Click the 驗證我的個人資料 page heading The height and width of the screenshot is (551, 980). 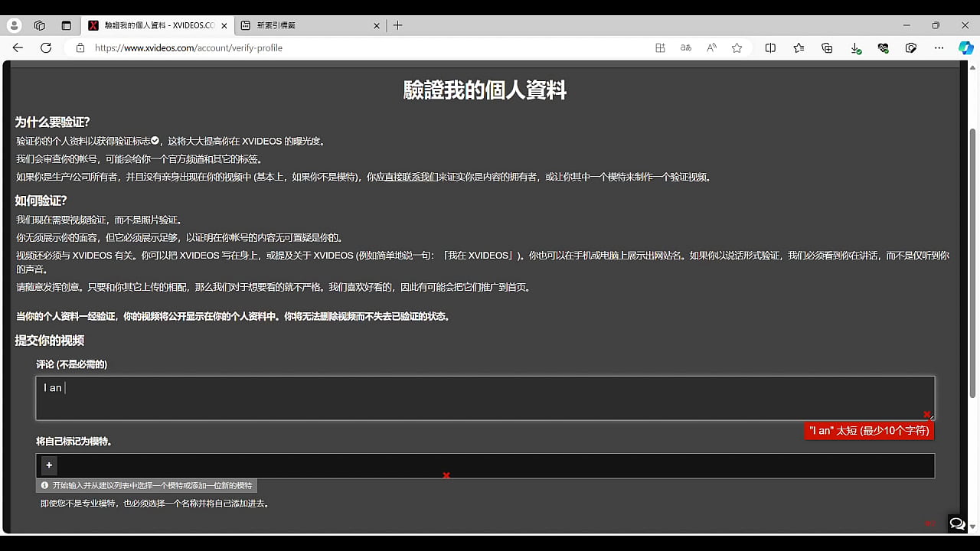[x=485, y=90]
